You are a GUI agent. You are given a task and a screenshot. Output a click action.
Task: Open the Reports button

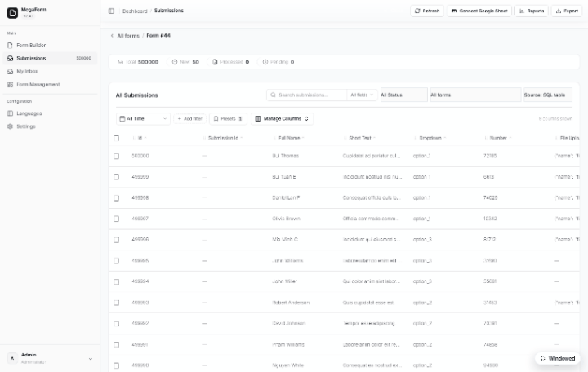532,11
